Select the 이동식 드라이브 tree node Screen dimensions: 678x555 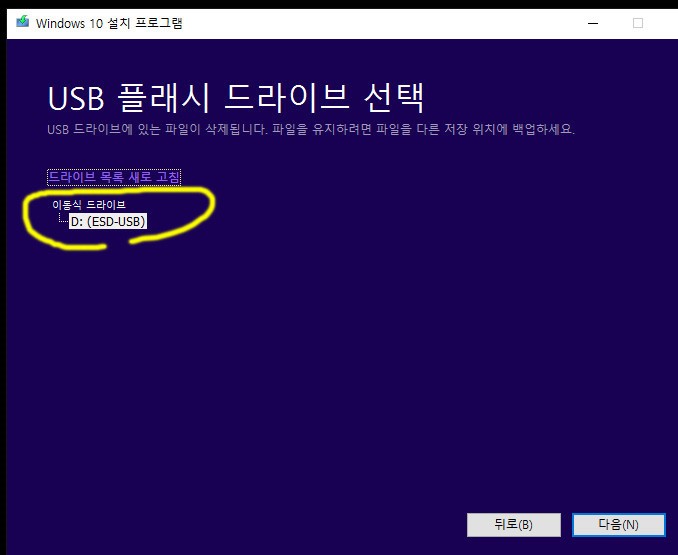point(89,204)
